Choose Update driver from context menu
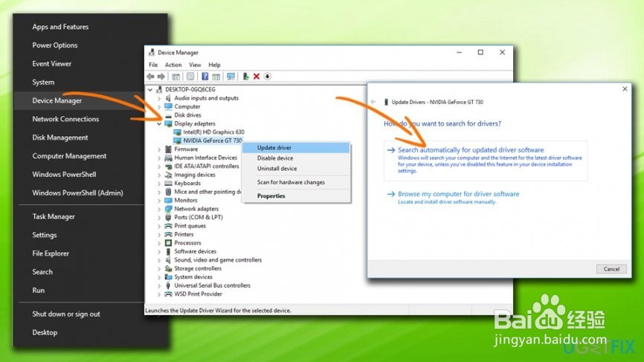Image resolution: width=644 pixels, height=362 pixels. coord(296,148)
